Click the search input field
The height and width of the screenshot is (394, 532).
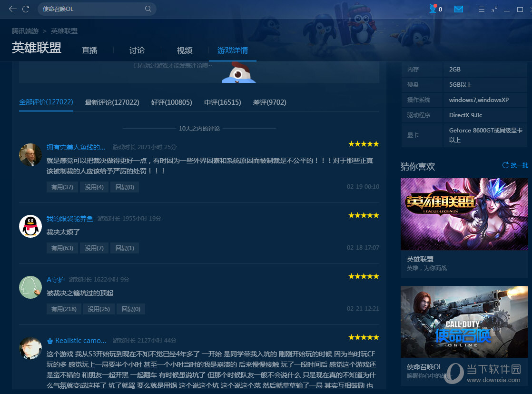(x=90, y=9)
